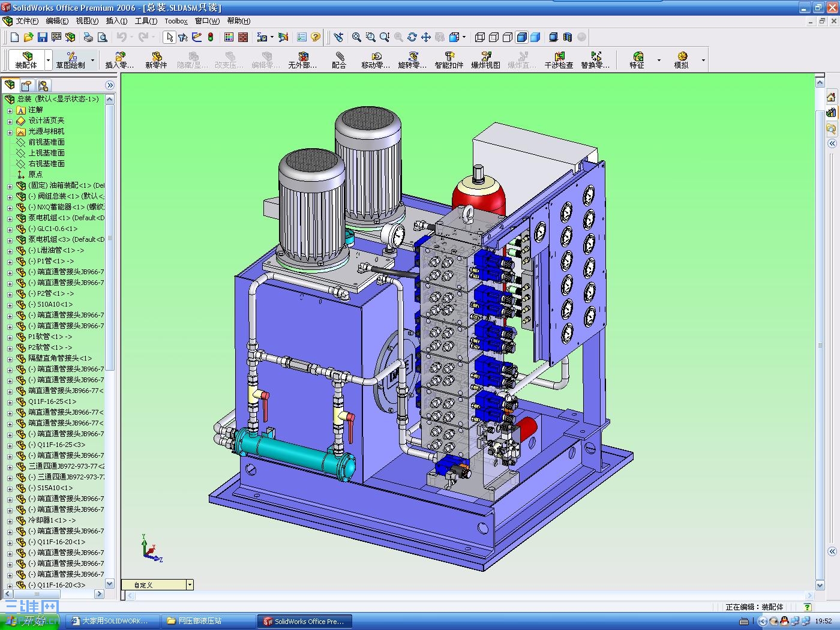Enable Shaded With Edges display mode
This screenshot has height=630, width=840.
521,37
